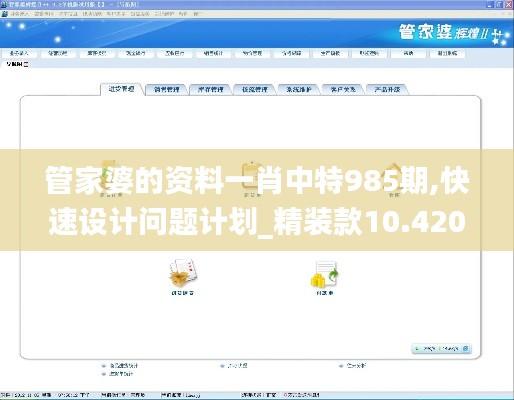Click the light blue button inside panel corner
The height and width of the screenshot is (400, 514).
(441, 349)
